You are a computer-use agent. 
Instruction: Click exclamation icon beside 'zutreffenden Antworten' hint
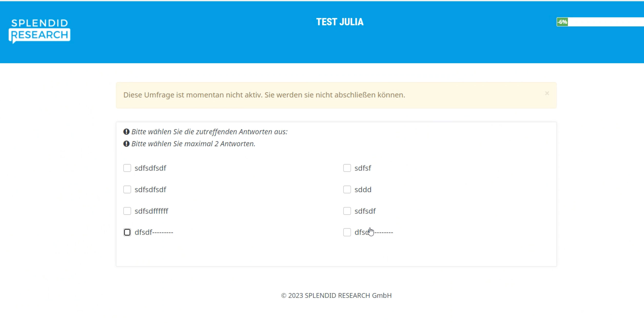(x=126, y=131)
